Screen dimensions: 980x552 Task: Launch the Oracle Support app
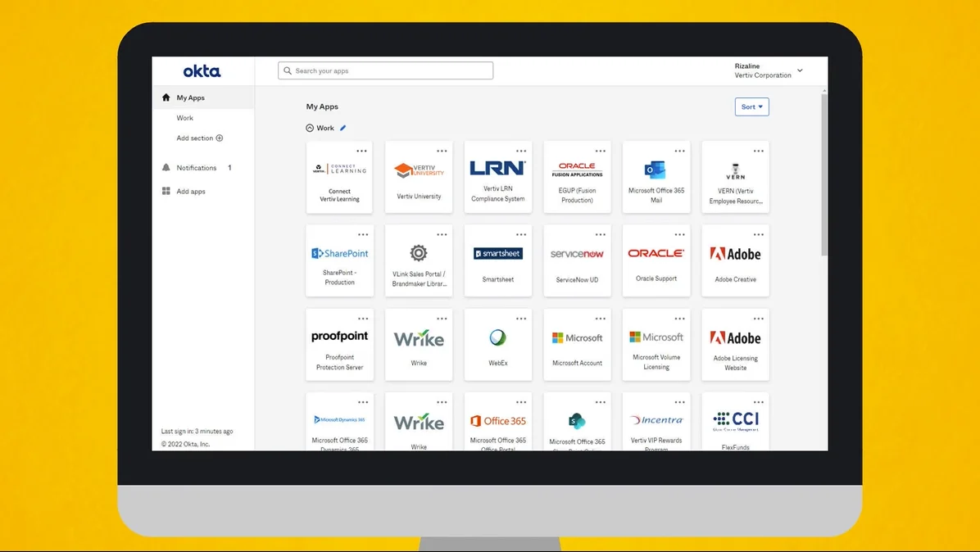(656, 261)
